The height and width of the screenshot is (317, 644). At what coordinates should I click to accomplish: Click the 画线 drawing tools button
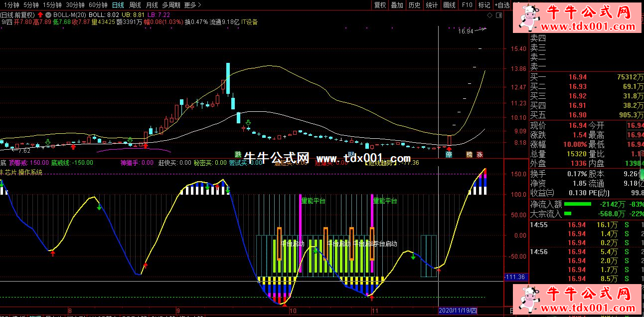click(x=450, y=5)
